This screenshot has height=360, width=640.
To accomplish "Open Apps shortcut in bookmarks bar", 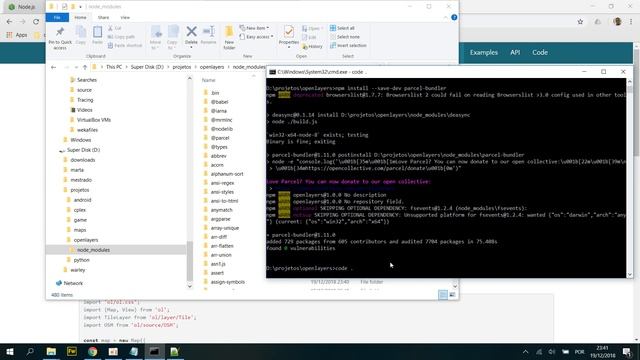I will (x=17, y=35).
